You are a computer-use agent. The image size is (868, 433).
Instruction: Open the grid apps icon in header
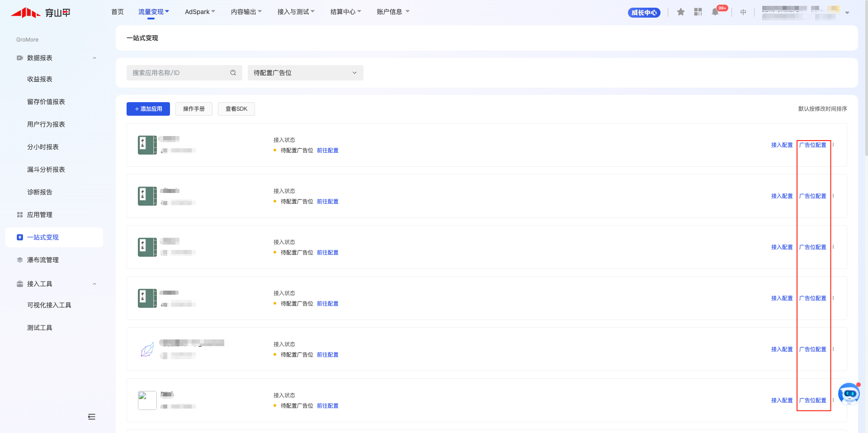(x=698, y=12)
